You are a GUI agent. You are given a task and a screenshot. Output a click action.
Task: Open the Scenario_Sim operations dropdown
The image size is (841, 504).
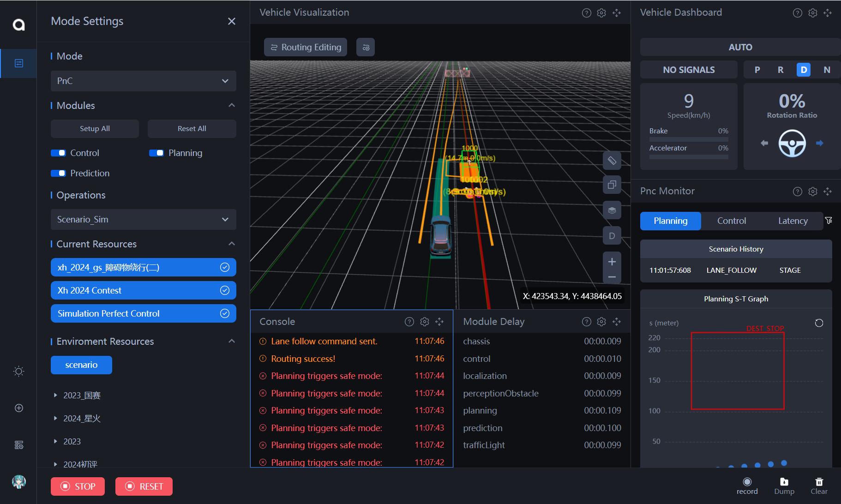pos(143,220)
